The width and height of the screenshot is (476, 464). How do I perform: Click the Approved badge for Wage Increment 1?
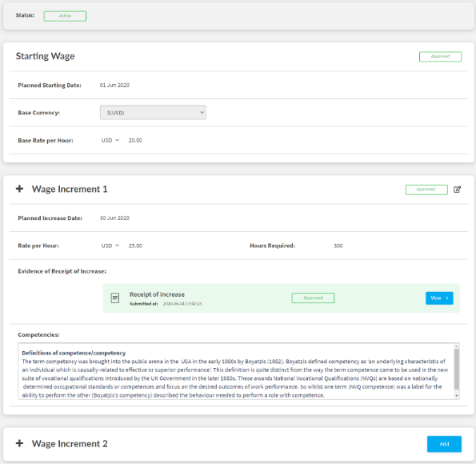(x=426, y=190)
